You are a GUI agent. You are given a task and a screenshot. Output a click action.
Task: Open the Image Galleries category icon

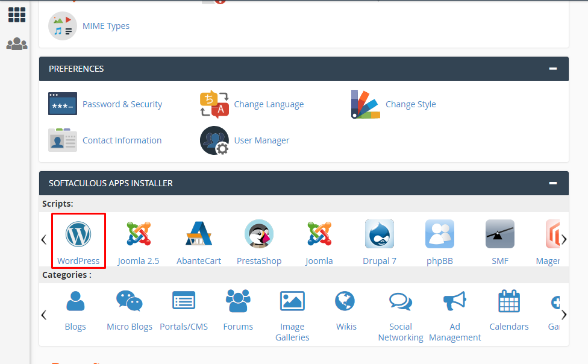tap(293, 301)
